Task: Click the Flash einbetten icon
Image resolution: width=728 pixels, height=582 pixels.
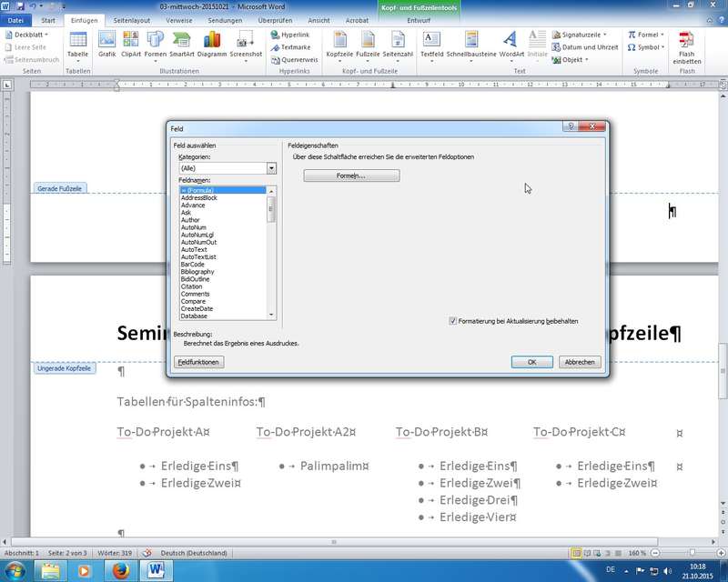Action: pos(686,42)
